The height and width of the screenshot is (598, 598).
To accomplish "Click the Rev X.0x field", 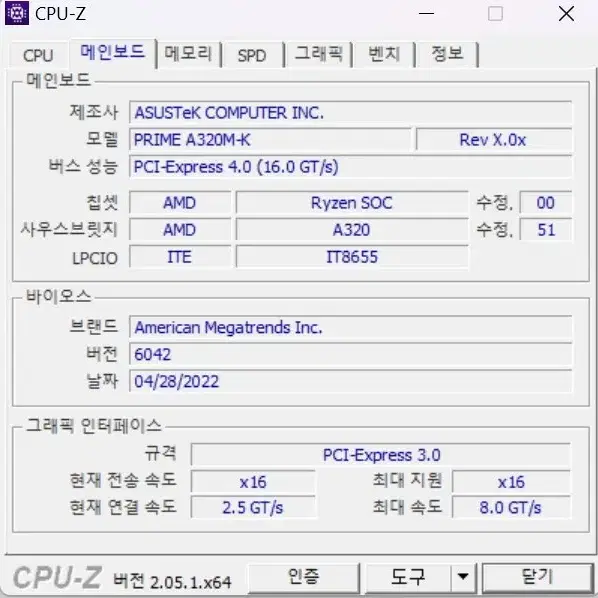I will click(494, 140).
